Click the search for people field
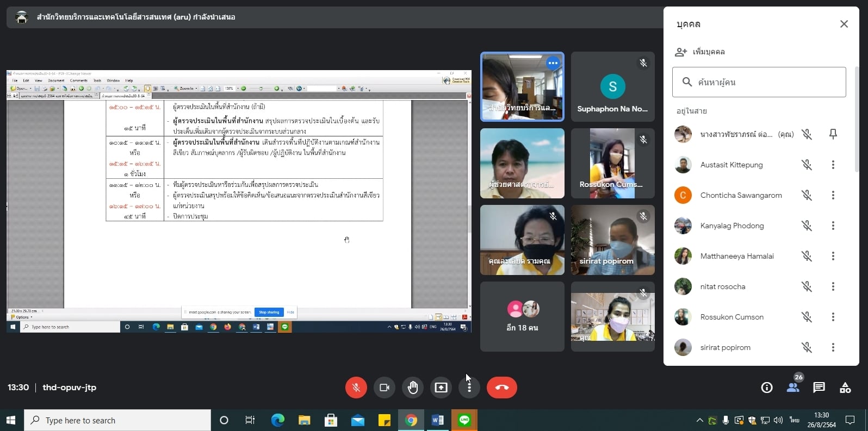 coord(759,82)
